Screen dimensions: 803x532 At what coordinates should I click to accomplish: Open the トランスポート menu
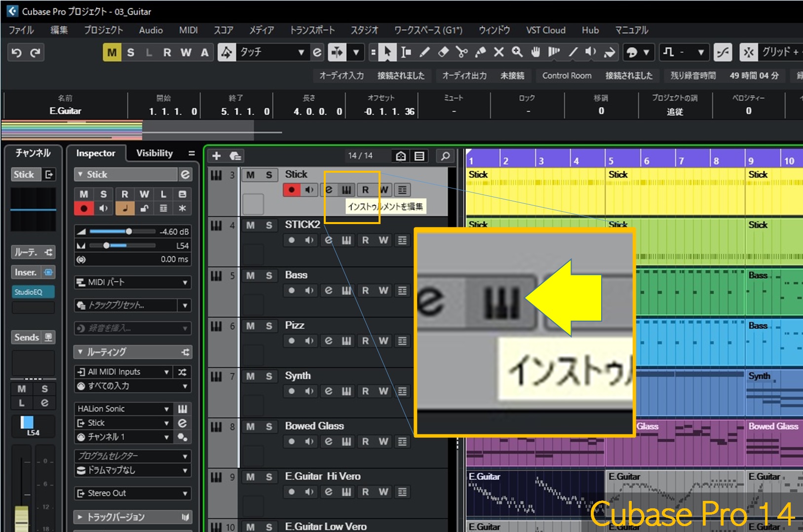pyautogui.click(x=312, y=30)
